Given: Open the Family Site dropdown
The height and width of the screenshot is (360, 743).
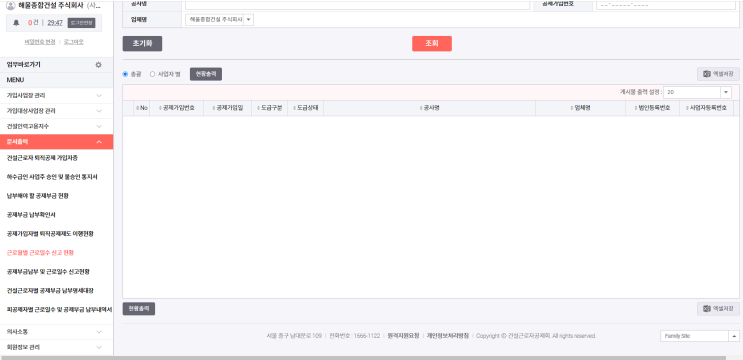Looking at the screenshot, I should [699, 336].
